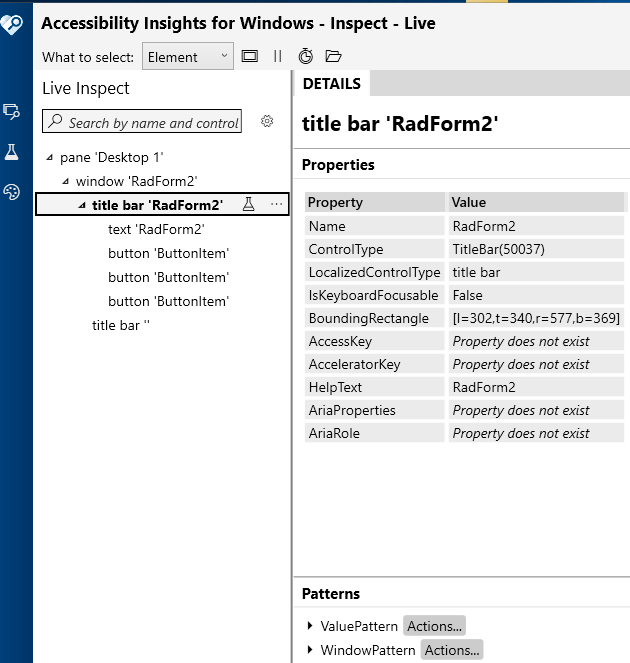The height and width of the screenshot is (663, 630).
Task: Open ValuePattern Actions button
Action: click(434, 626)
